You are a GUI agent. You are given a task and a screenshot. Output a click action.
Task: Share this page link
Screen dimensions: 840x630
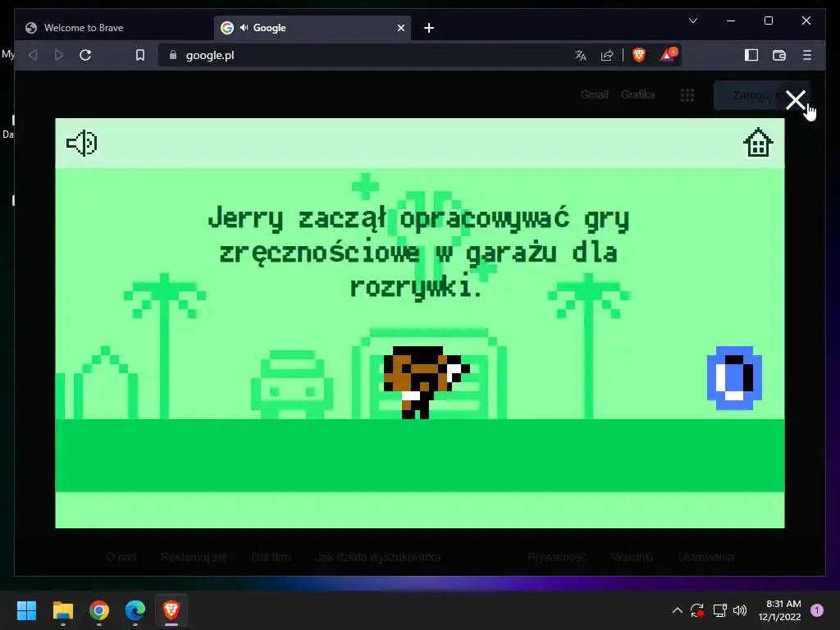pyautogui.click(x=607, y=55)
